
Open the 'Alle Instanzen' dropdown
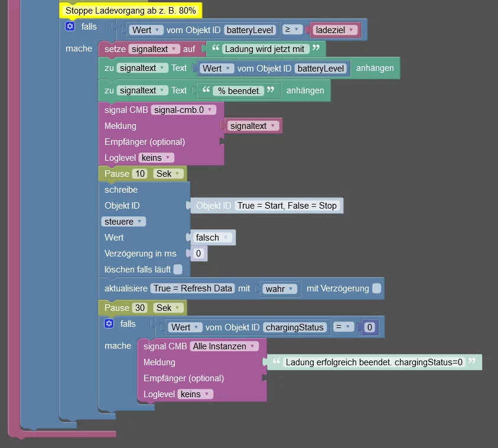click(x=224, y=346)
